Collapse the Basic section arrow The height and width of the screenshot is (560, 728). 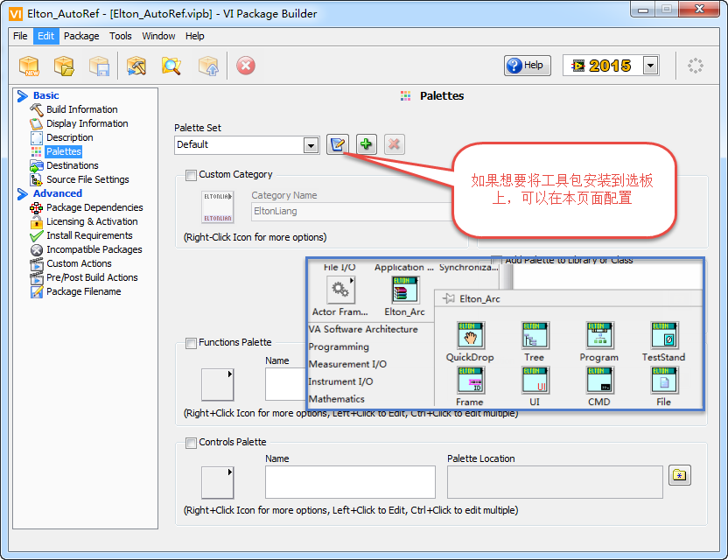click(22, 96)
